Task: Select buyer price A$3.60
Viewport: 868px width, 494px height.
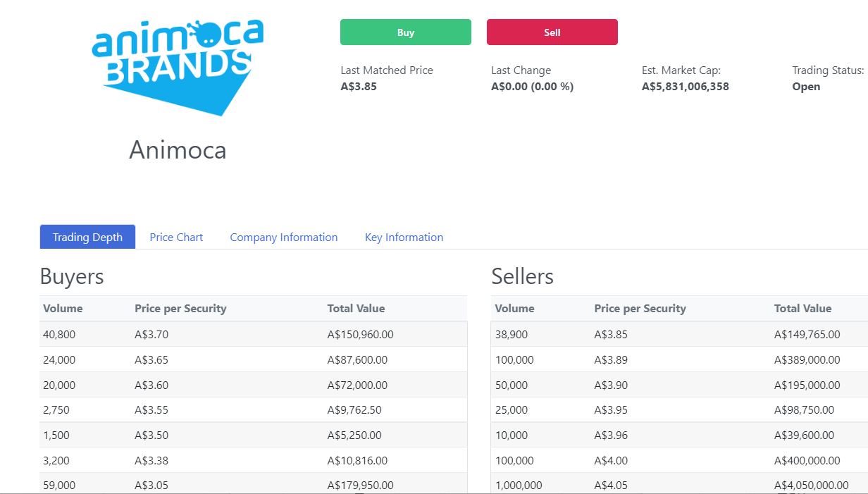Action: pyautogui.click(x=151, y=385)
